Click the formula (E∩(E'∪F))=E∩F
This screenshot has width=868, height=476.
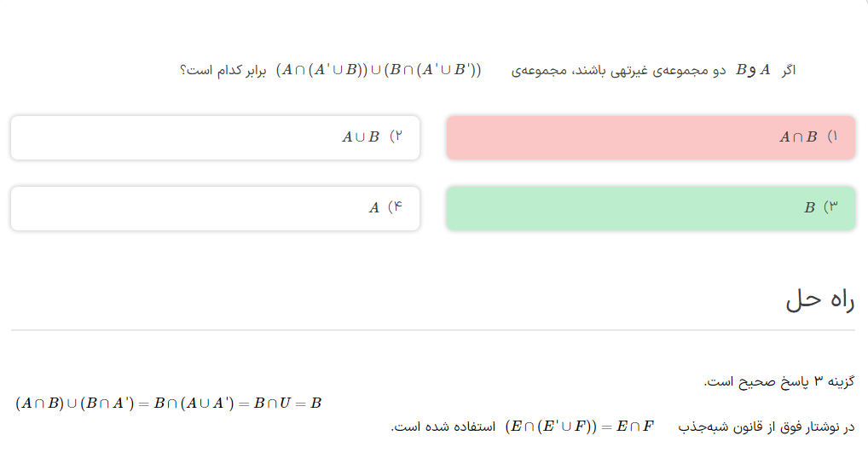pos(579,427)
